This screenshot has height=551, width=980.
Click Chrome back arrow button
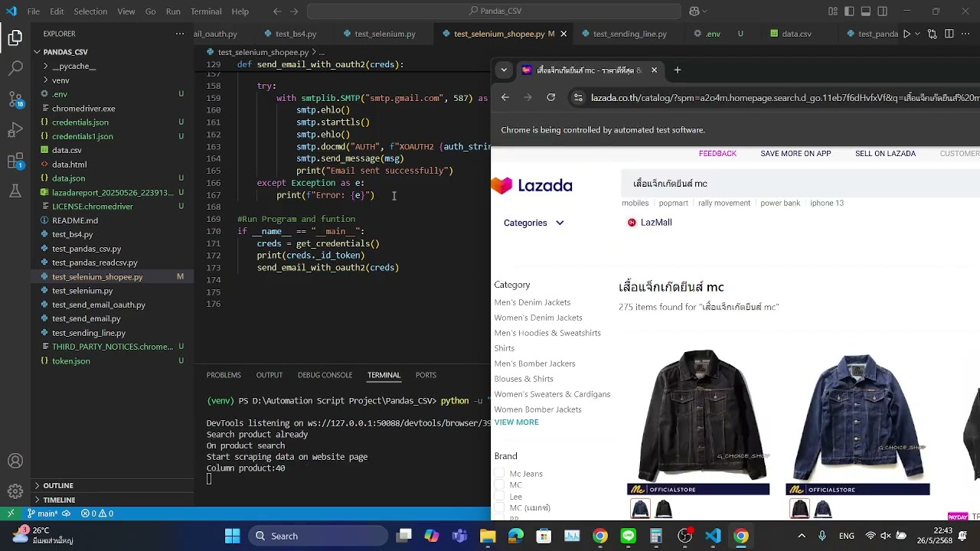505,97
